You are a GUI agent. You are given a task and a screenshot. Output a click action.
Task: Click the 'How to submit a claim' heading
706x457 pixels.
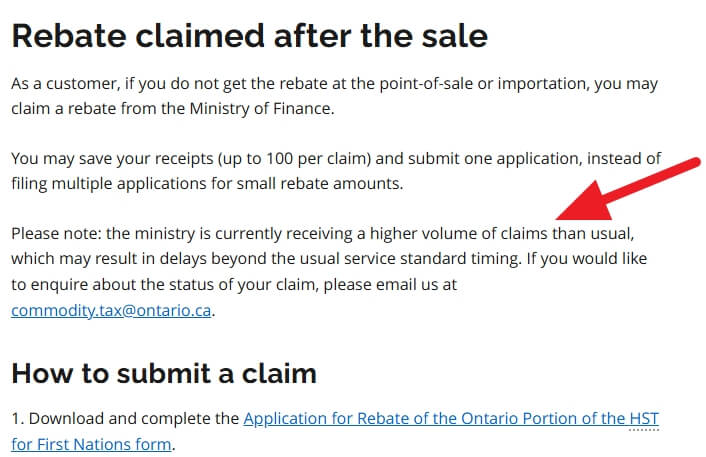click(164, 373)
